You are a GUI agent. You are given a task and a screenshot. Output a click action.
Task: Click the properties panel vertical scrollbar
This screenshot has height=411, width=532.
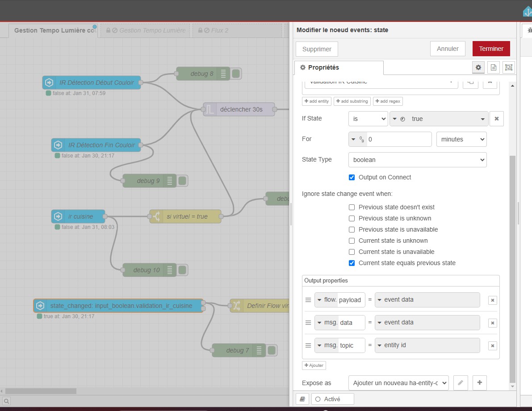click(512, 270)
